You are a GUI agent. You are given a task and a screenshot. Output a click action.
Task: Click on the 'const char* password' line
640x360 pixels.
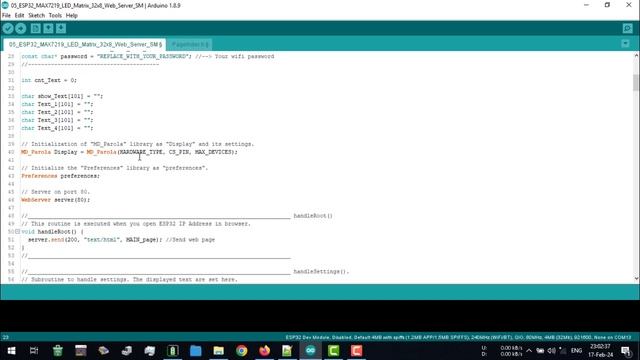pyautogui.click(x=148, y=56)
